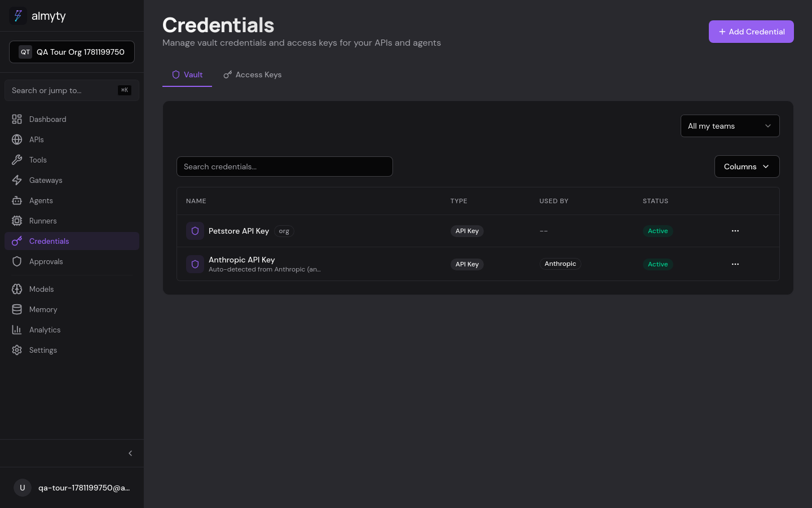The height and width of the screenshot is (508, 812).
Task: Open APIs via the globe icon
Action: coord(17,139)
